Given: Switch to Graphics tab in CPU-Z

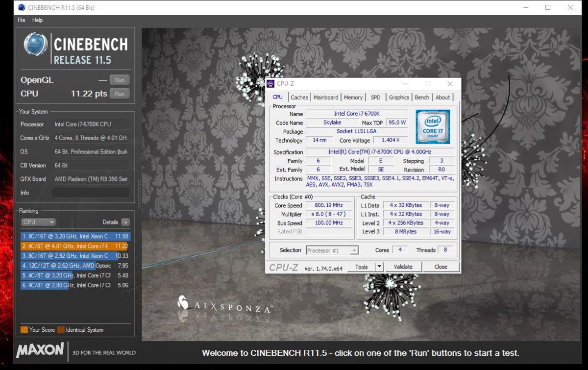Looking at the screenshot, I should [399, 98].
